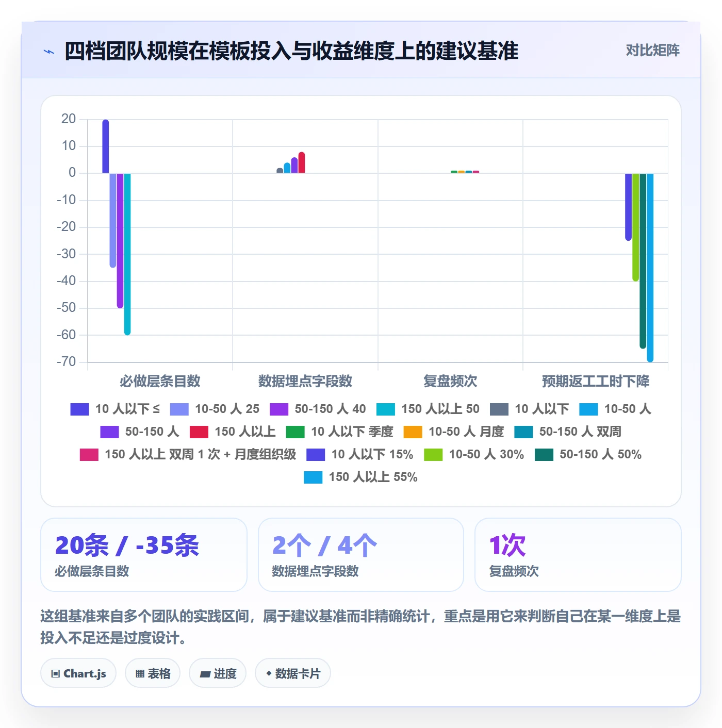Toggle the '10-50 人 25' legend series
The image size is (722, 728).
tap(215, 409)
